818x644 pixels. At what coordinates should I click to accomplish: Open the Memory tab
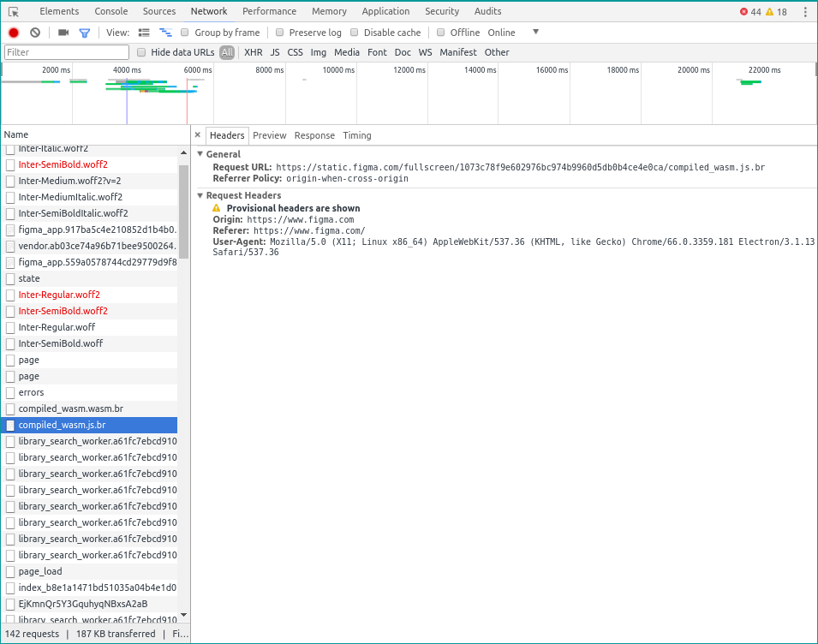point(329,11)
